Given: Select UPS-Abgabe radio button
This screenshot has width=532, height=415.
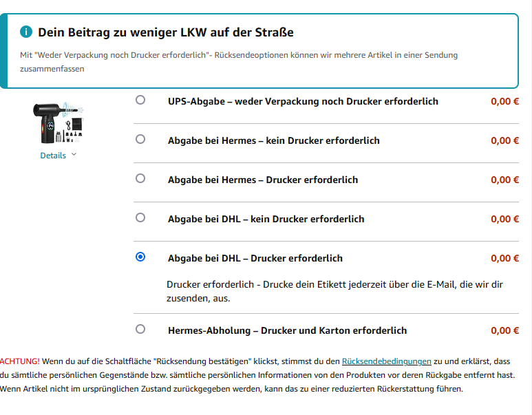Looking at the screenshot, I should pos(140,100).
